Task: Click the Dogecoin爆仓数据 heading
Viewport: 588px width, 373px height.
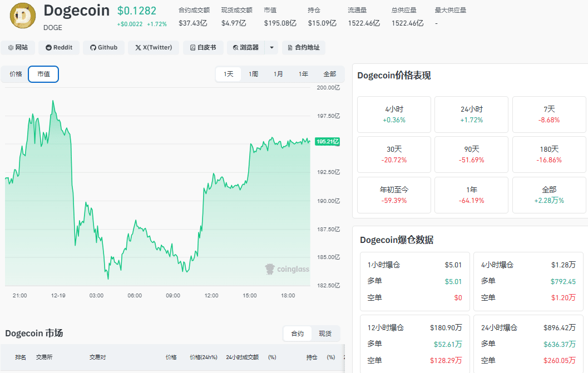Action: pyautogui.click(x=397, y=240)
